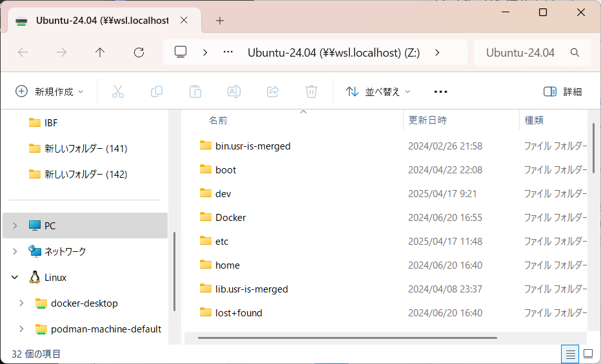Screen dimensions: 601x364
Task: Click the Copy icon in toolbar
Action: coord(157,91)
